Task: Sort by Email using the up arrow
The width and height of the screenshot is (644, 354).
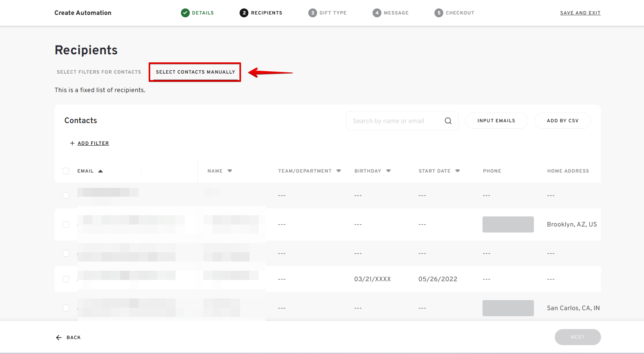Action: point(100,171)
